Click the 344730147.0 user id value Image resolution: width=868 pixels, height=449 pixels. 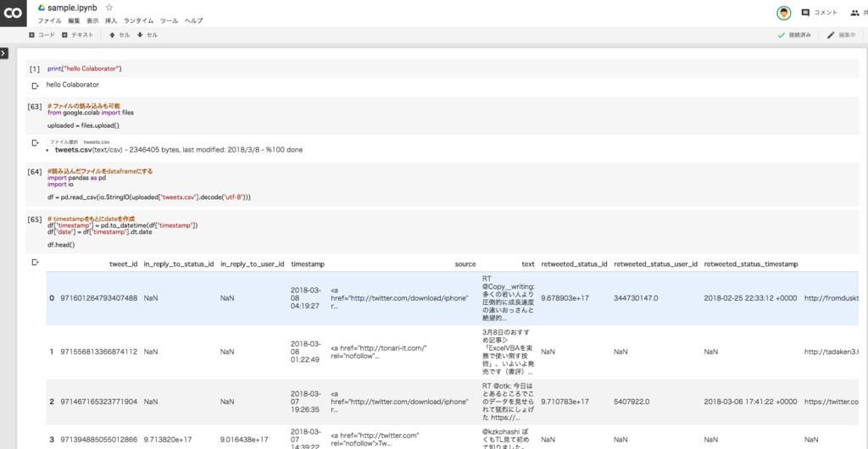point(636,298)
